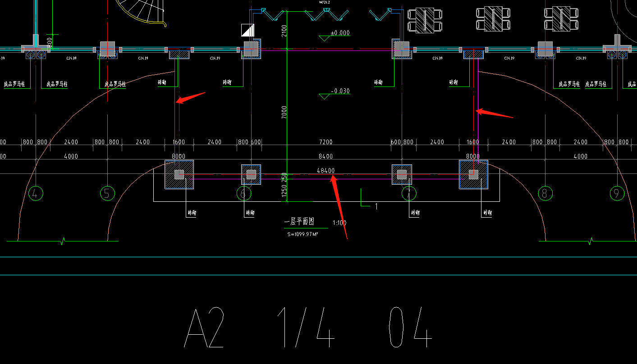Select the spiral staircase symbol
The width and height of the screenshot is (637, 364).
click(142, 13)
